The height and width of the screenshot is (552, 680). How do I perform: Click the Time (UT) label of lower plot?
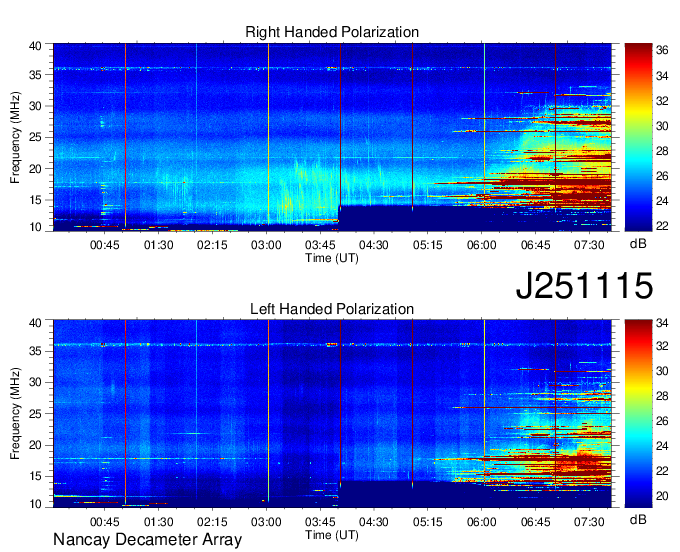pos(331,535)
